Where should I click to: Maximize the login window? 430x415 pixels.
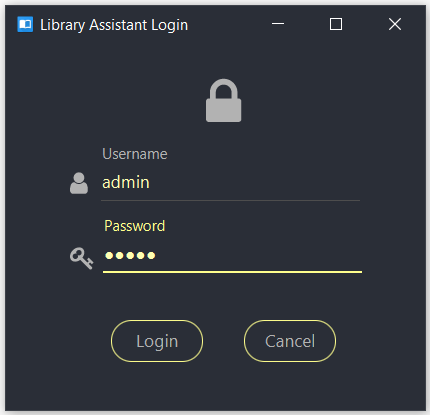click(336, 24)
